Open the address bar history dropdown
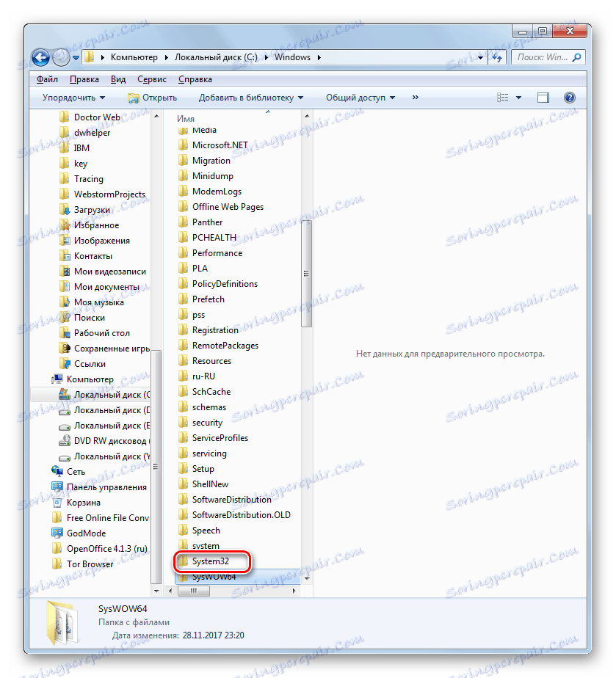This screenshot has width=616, height=678. click(481, 57)
